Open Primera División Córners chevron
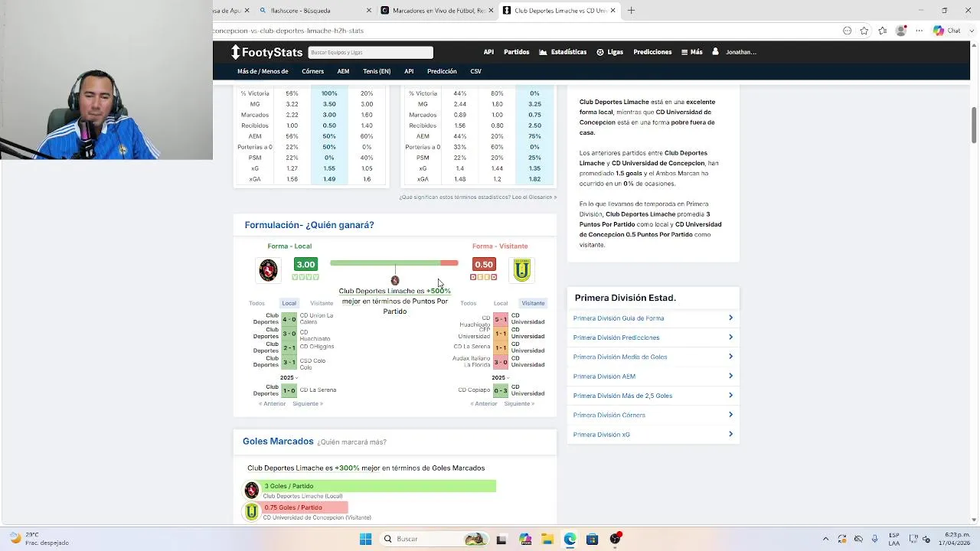The height and width of the screenshot is (551, 980). [730, 415]
